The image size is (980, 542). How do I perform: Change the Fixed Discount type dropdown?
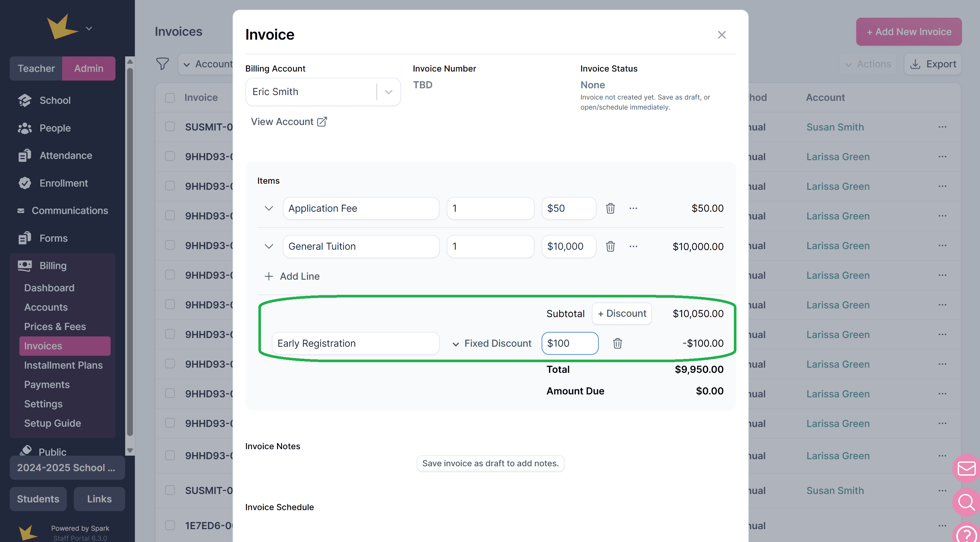pyautogui.click(x=492, y=343)
